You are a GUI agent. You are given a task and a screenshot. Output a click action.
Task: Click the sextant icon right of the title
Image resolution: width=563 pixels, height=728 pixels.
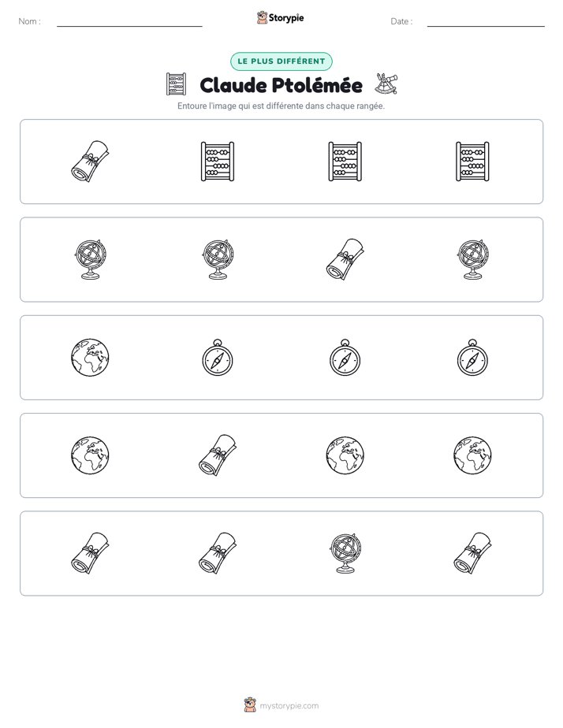tap(386, 84)
